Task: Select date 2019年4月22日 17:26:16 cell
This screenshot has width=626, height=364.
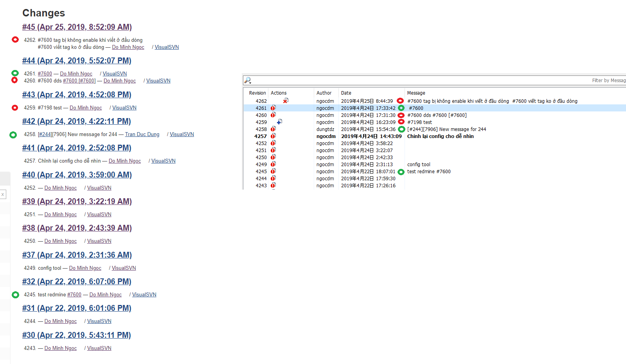Action: (368, 185)
